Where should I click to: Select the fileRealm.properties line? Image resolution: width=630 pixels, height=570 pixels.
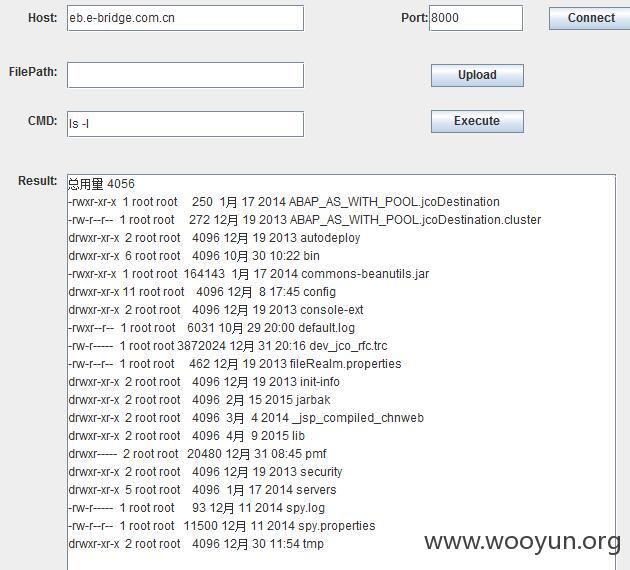coord(235,364)
